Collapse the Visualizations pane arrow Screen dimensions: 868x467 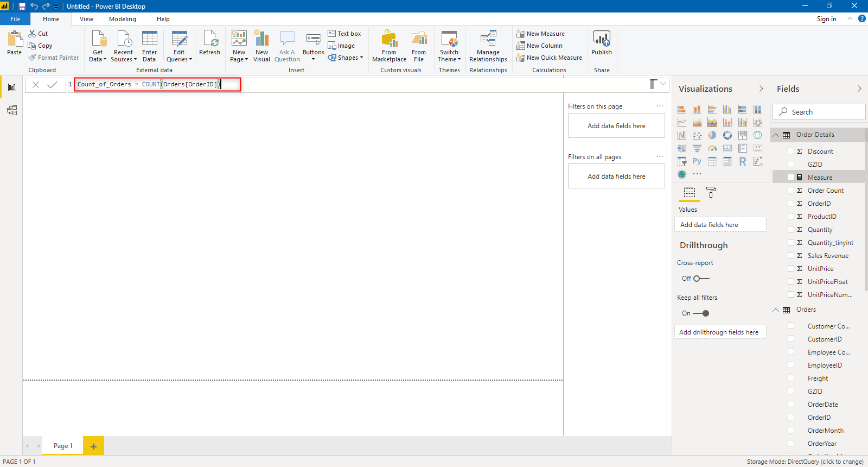click(x=761, y=89)
